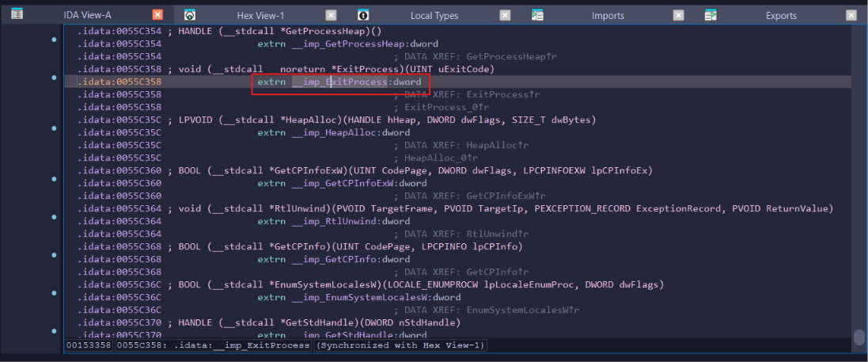Click the disassembly vertical scrollbar thumb

(x=859, y=337)
